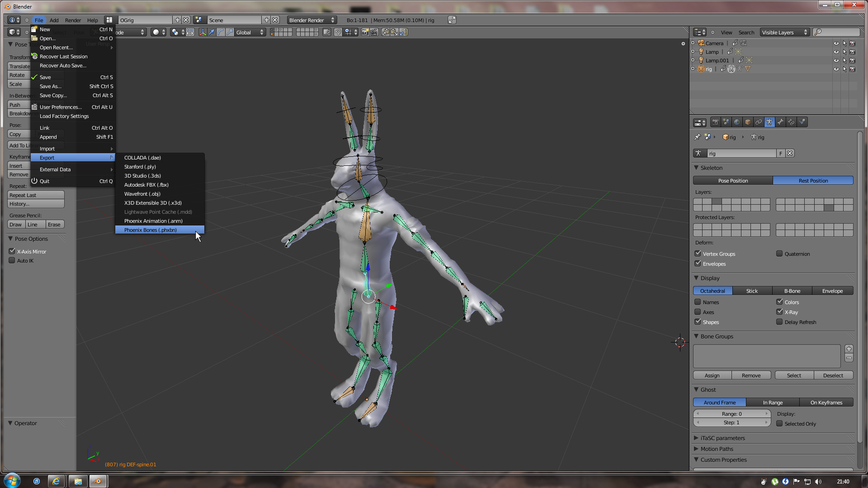Image resolution: width=868 pixels, height=488 pixels.
Task: Click the ghost Range value slider
Action: click(731, 413)
